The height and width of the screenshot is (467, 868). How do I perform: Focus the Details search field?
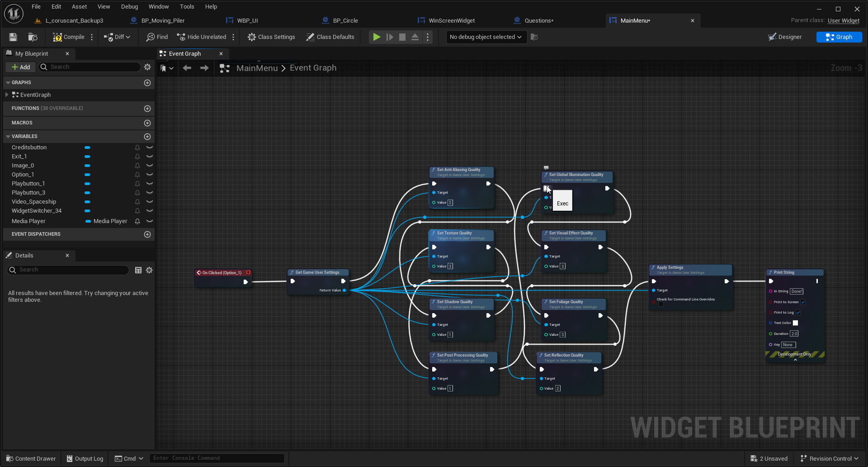(69, 270)
